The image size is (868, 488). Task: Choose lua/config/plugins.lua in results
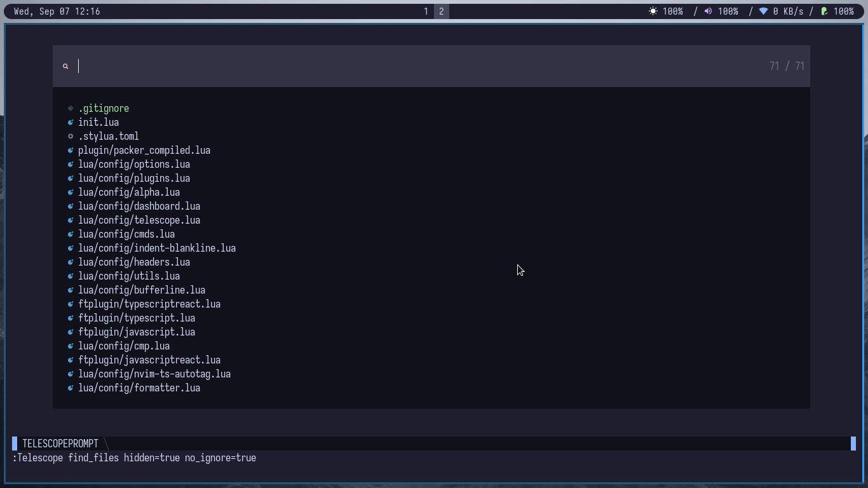coord(134,178)
